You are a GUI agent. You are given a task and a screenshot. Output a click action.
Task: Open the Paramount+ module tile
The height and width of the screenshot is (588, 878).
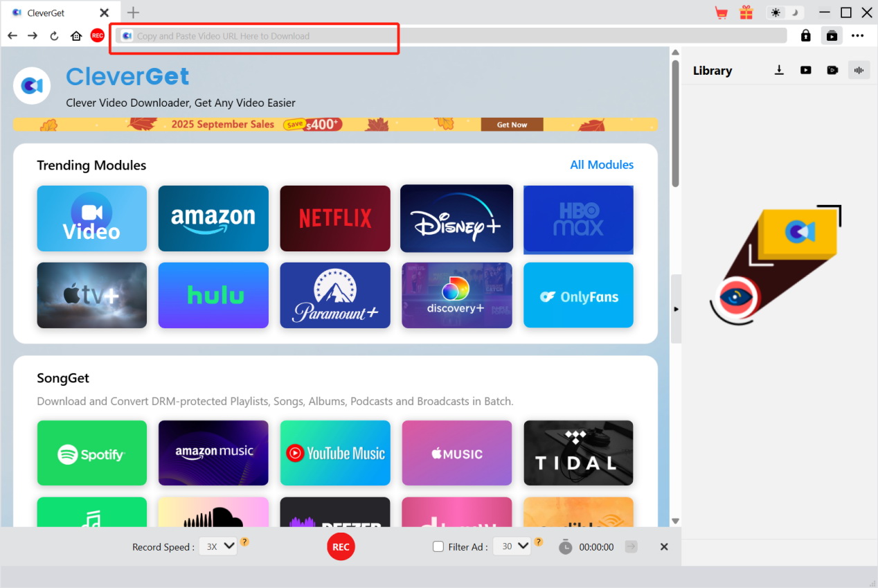click(335, 295)
